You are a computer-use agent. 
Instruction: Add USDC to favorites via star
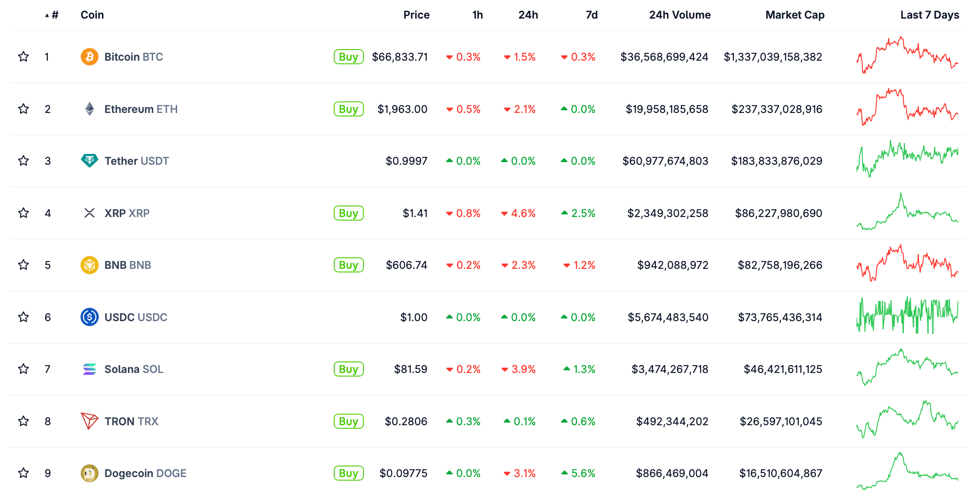[x=23, y=317]
